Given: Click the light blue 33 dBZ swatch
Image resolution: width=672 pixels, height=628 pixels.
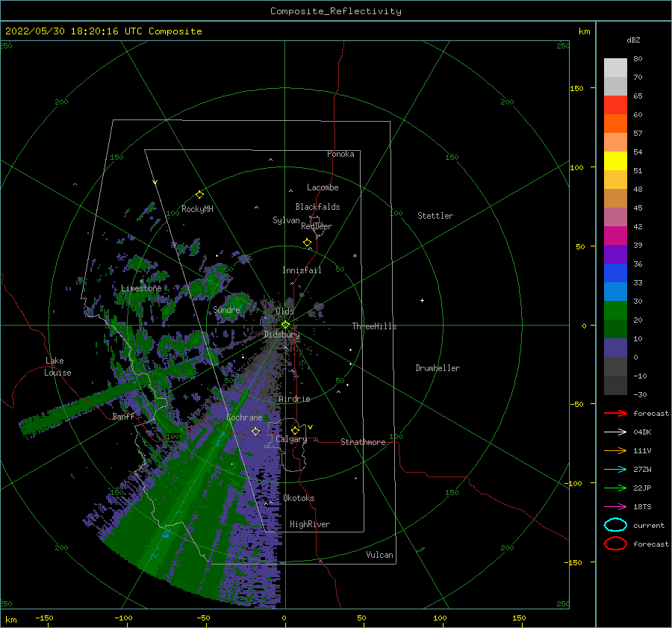Looking at the screenshot, I should pyautogui.click(x=615, y=291).
